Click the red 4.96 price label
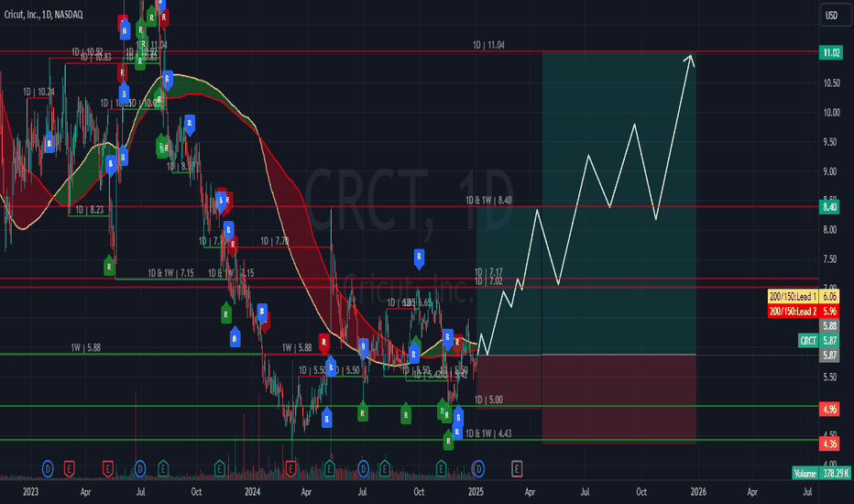This screenshot has height=504, width=854. coord(829,409)
